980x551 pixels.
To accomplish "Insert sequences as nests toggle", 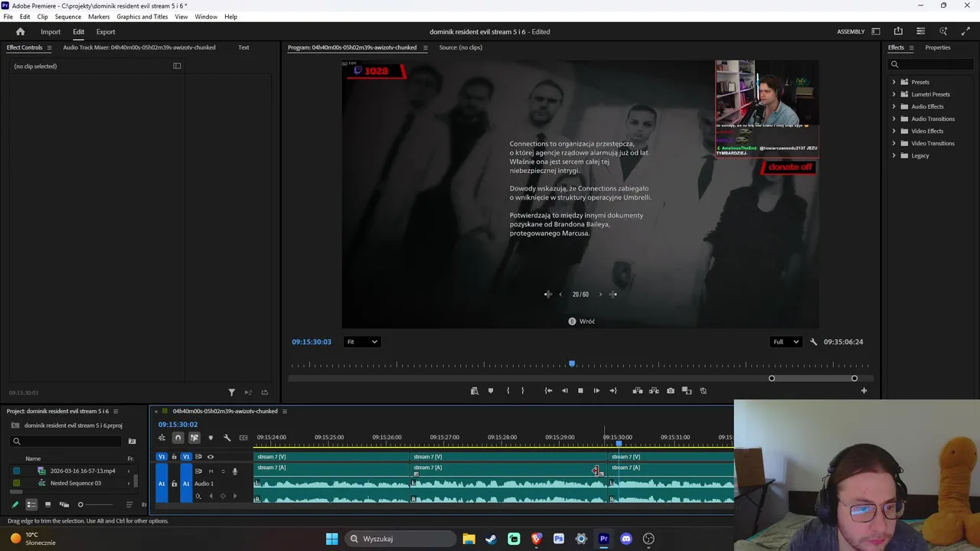I will click(162, 438).
